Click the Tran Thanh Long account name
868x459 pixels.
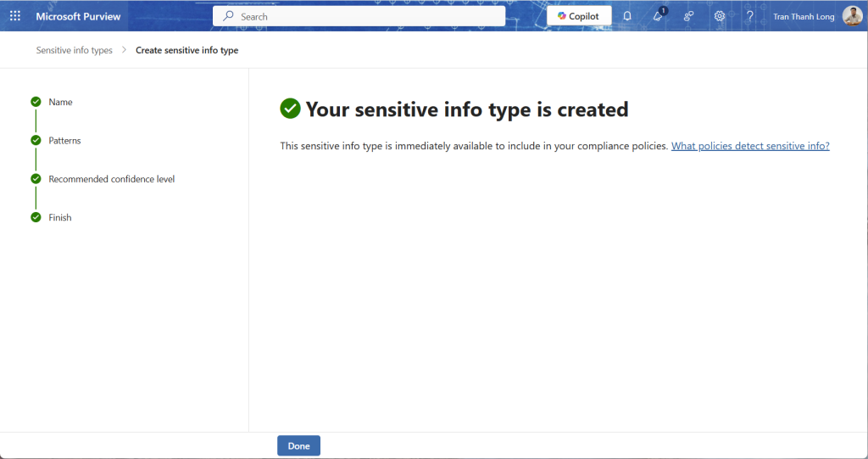click(x=803, y=16)
